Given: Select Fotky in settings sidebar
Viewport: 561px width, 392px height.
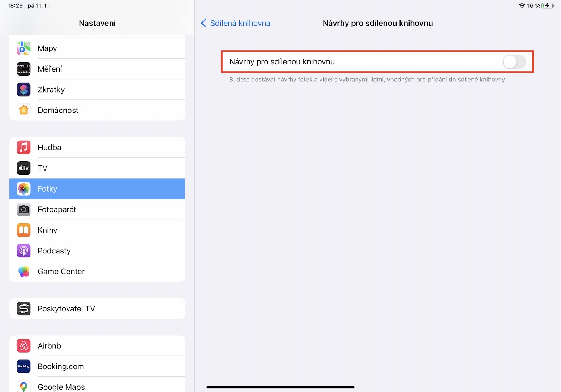Looking at the screenshot, I should 97,189.
